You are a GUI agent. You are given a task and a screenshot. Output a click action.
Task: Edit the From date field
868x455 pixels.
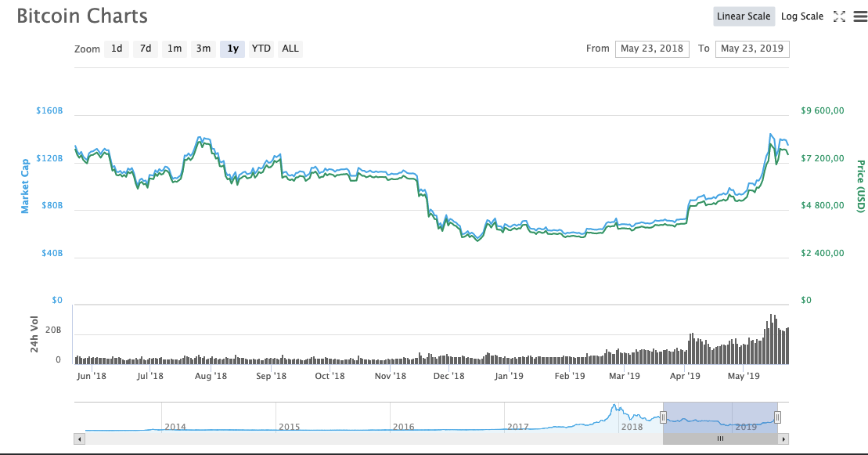652,49
